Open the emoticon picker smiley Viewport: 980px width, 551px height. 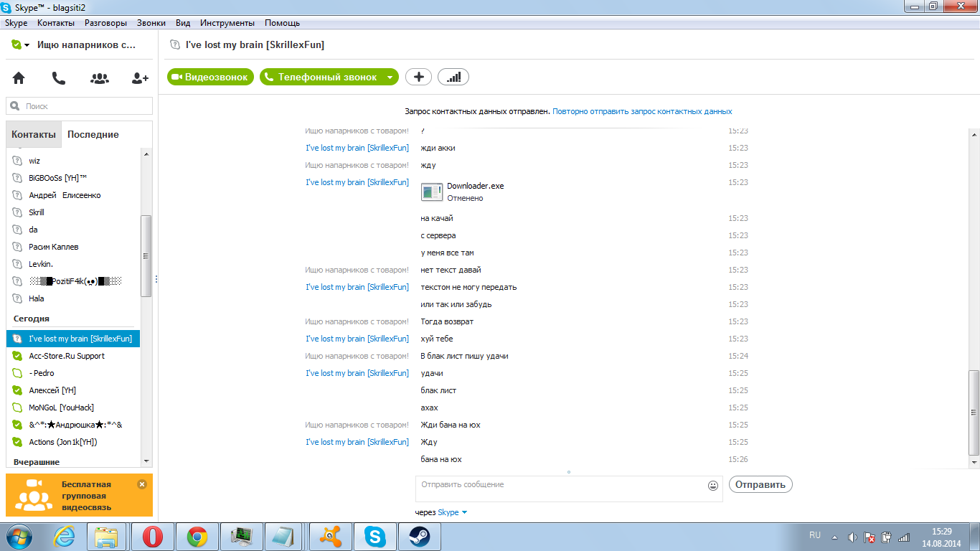point(713,486)
